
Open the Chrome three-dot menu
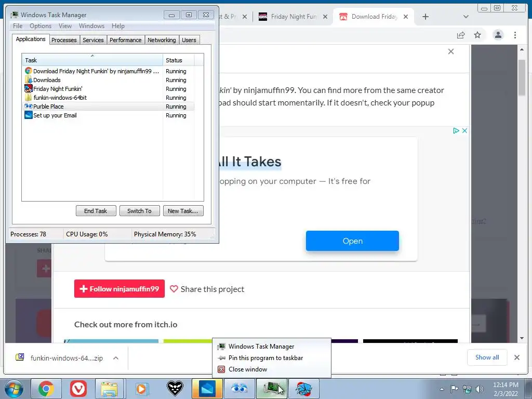(x=515, y=35)
